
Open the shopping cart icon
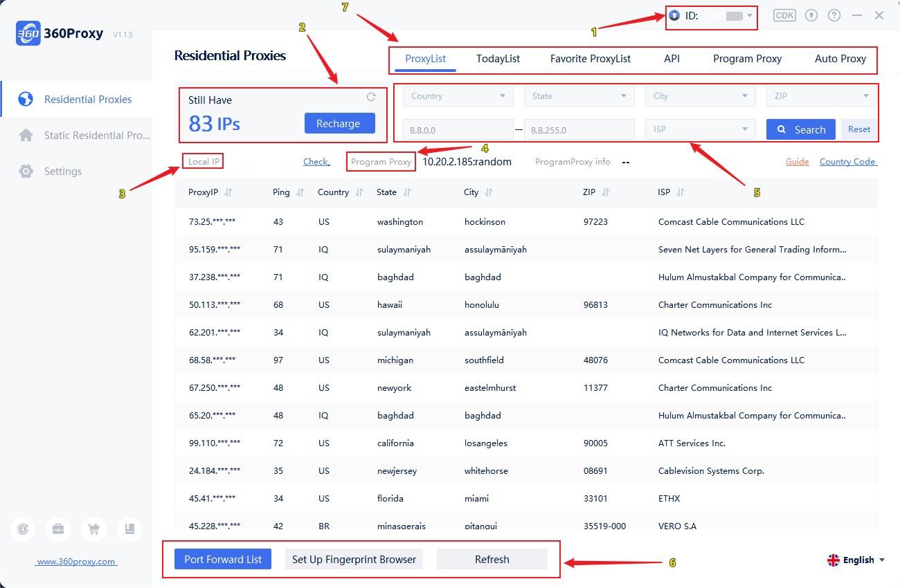click(x=93, y=529)
